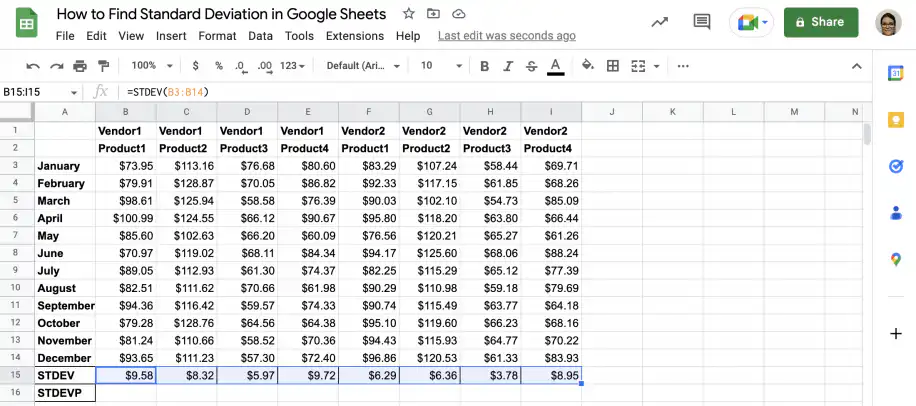This screenshot has width=916, height=406.
Task: Open the text color picker
Action: pos(556,67)
